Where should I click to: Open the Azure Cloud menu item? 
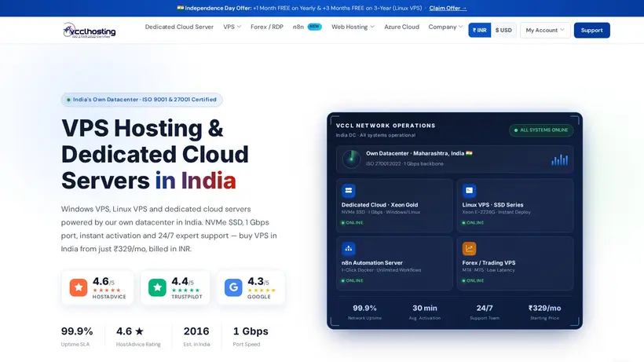click(401, 27)
